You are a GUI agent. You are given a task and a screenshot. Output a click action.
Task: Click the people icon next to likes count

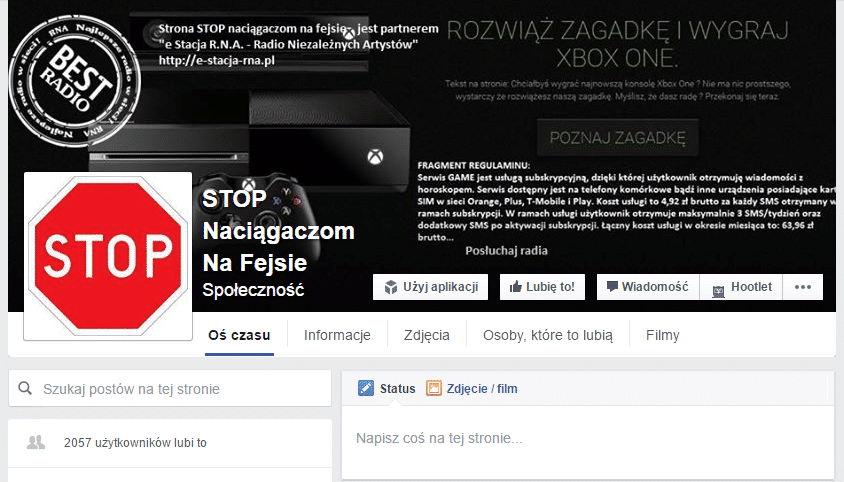(x=36, y=443)
